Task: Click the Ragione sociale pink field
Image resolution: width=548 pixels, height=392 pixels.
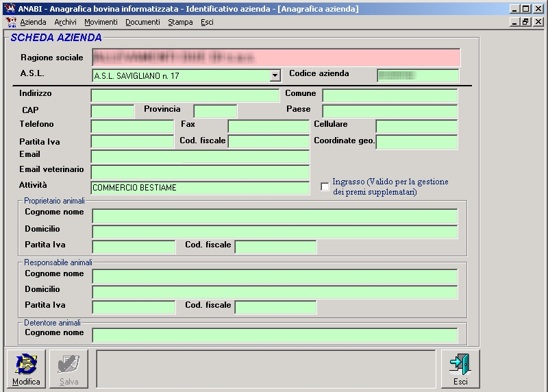Action: click(275, 58)
